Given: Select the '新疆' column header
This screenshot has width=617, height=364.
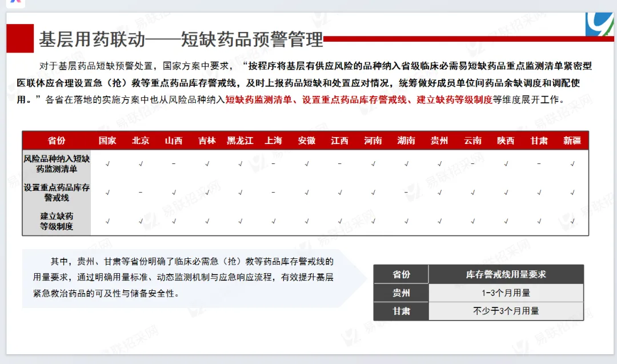Looking at the screenshot, I should [572, 141].
